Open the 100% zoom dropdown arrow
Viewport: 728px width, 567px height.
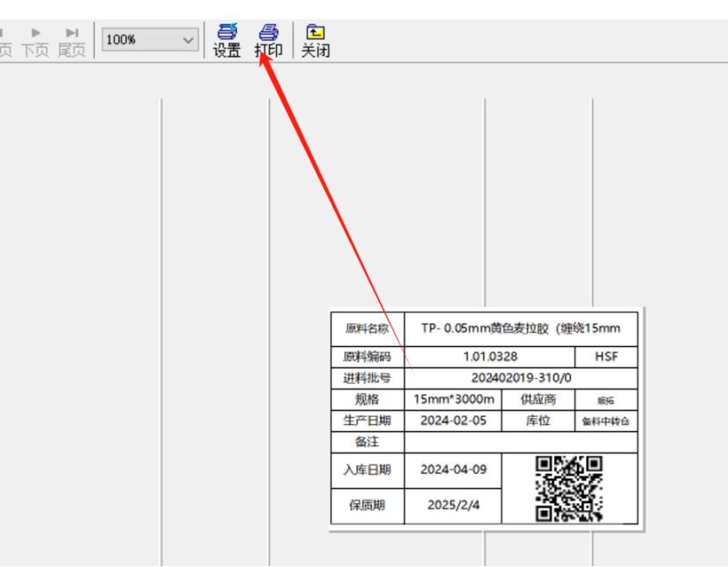[189, 39]
